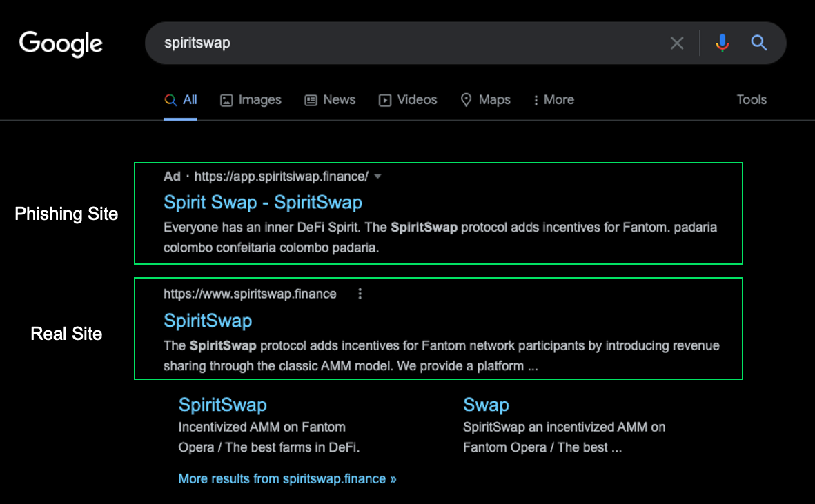Open the SpiritSwap real site title link
Viewport: 815px width, 504px height.
208,321
